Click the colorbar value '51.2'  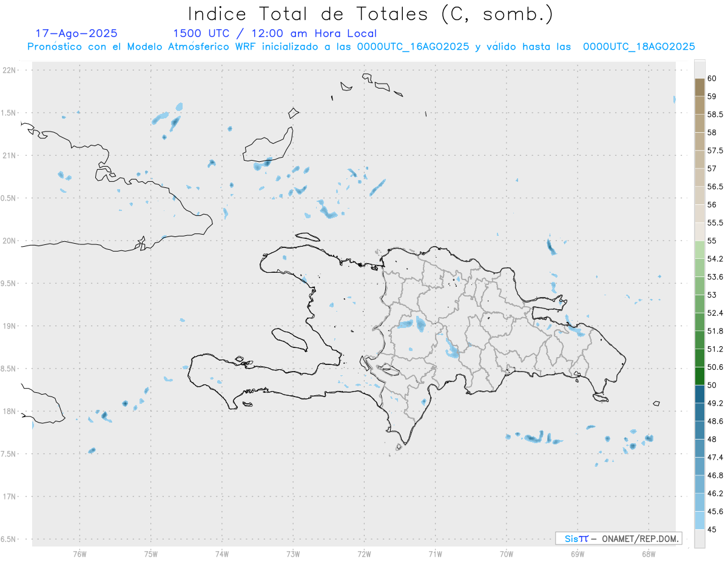tap(715, 349)
